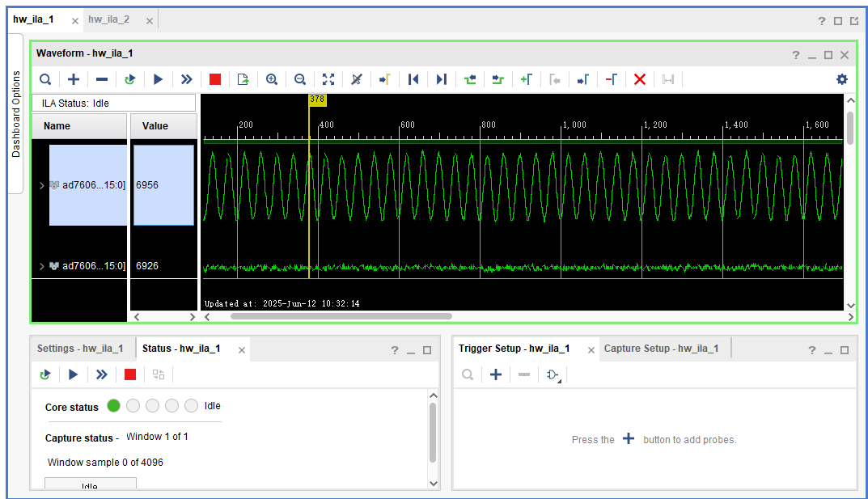This screenshot has height=499, width=868.
Task: Expand the first ad7606 signal showing 6956
Action: [41, 185]
